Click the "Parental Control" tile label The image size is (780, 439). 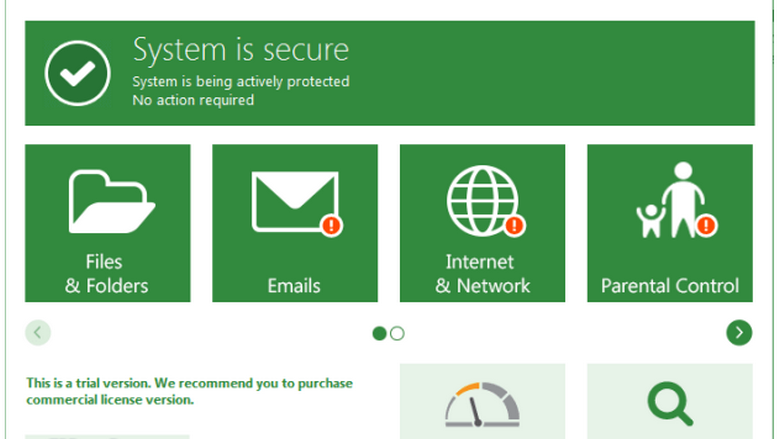(x=670, y=286)
